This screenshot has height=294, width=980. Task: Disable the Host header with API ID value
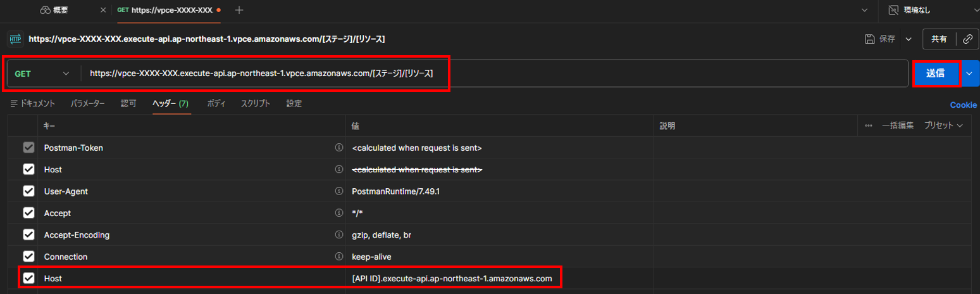point(28,278)
